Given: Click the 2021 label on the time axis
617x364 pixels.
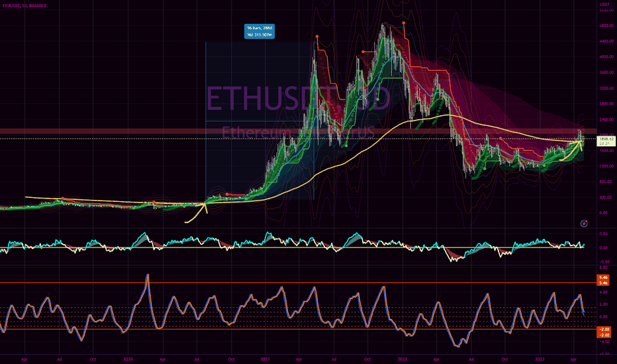Looking at the screenshot, I should tap(265, 359).
